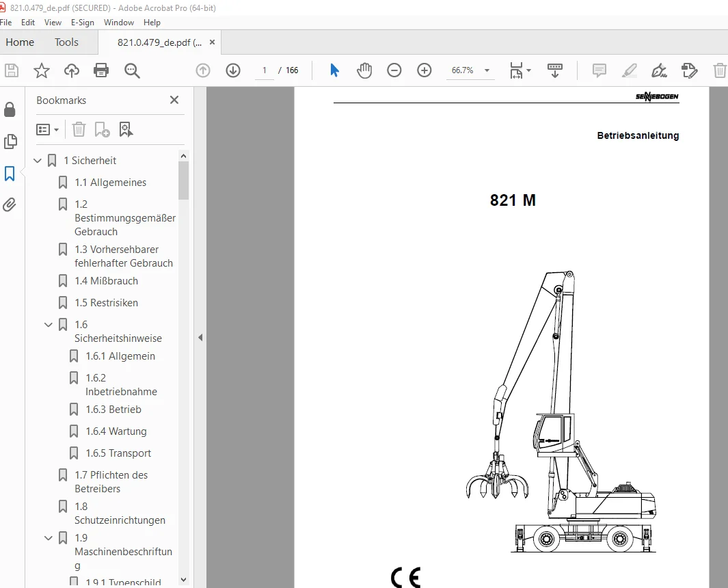
Task: Click bookmarks scrollbar down arrow
Action: [x=183, y=580]
